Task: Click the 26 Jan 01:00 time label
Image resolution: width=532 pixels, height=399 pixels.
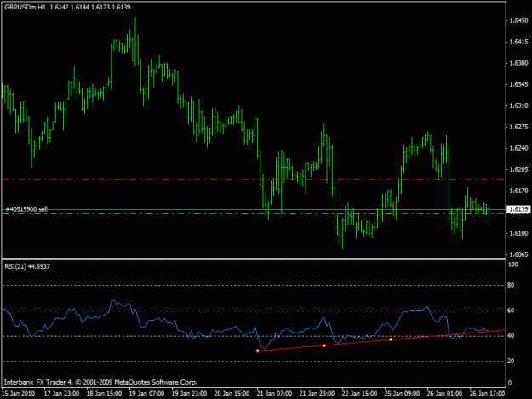Action: coord(444,394)
